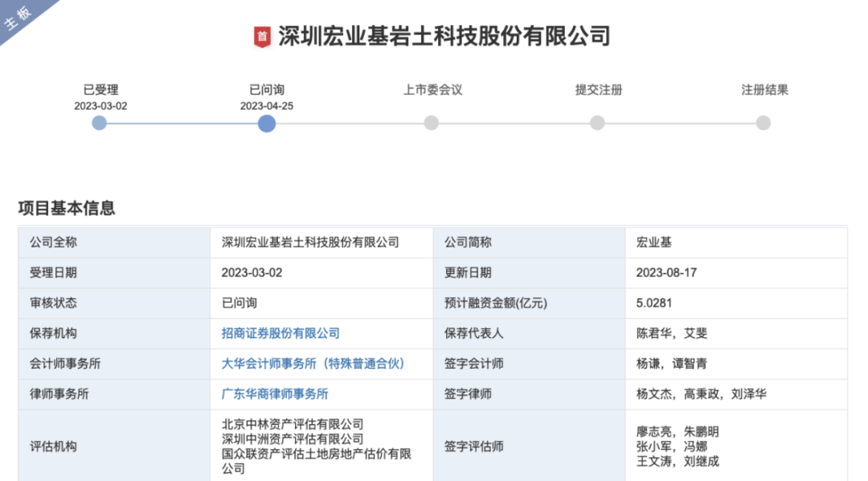The height and width of the screenshot is (481, 868).
Task: Click the 保荐机构 label cell
Action: 114,334
